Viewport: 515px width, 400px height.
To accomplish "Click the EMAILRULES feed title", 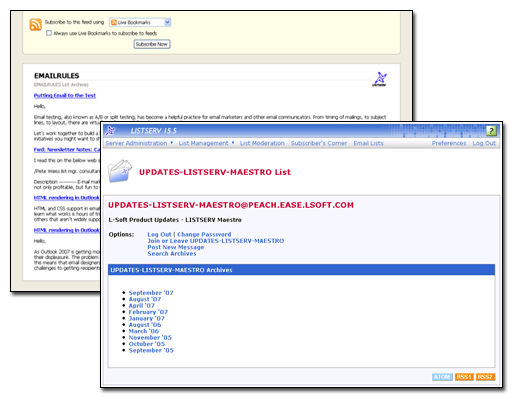I will pyautogui.click(x=57, y=76).
